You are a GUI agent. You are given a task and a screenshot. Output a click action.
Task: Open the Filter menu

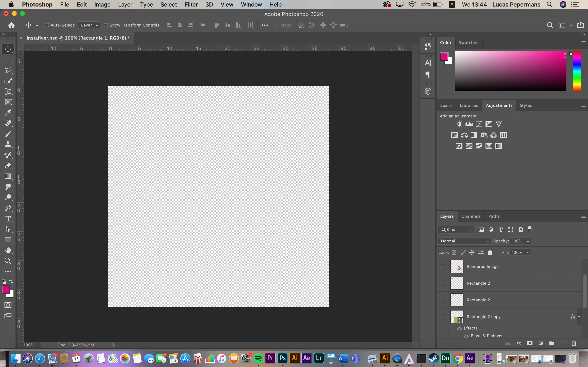coord(191,5)
